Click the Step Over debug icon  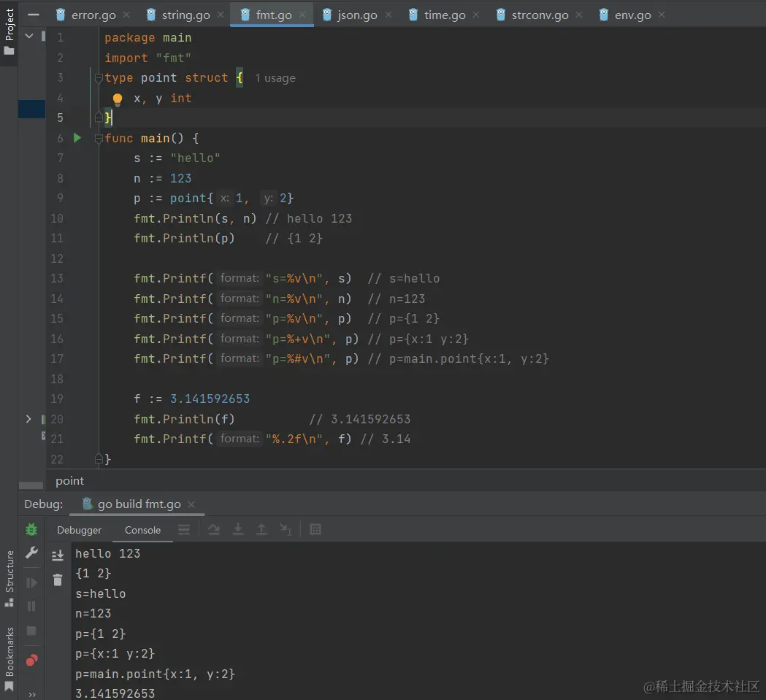(213, 530)
